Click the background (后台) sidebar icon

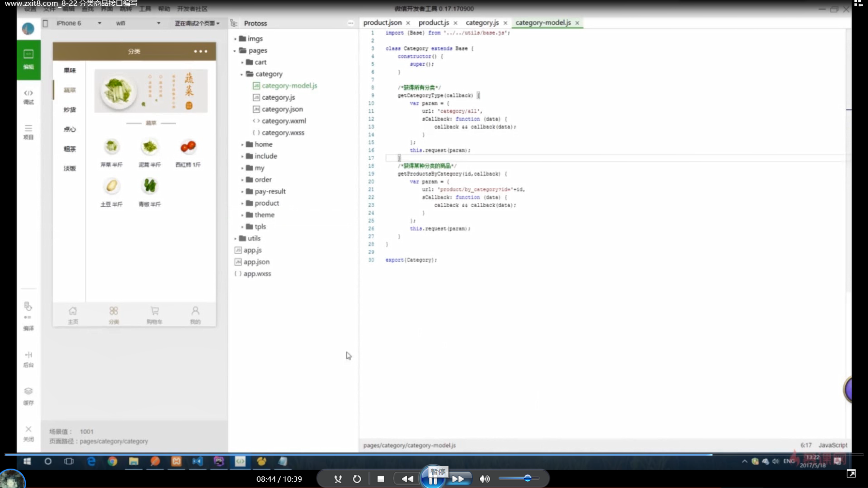click(x=29, y=359)
